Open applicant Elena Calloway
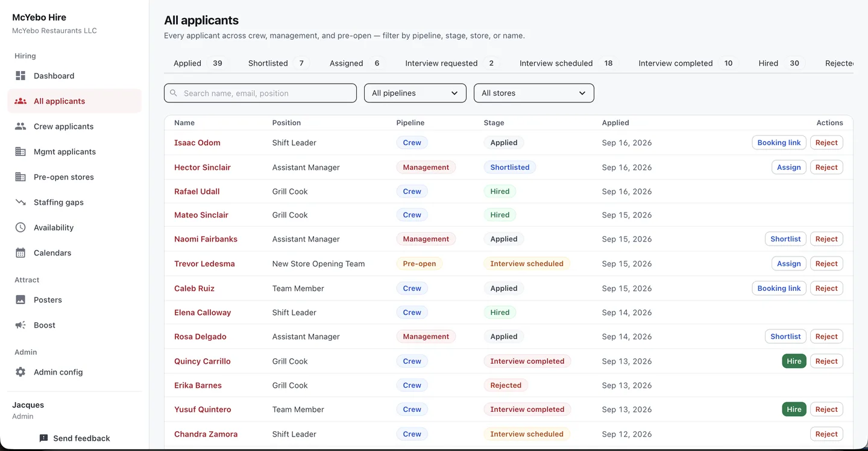The height and width of the screenshot is (451, 868). [x=203, y=313]
